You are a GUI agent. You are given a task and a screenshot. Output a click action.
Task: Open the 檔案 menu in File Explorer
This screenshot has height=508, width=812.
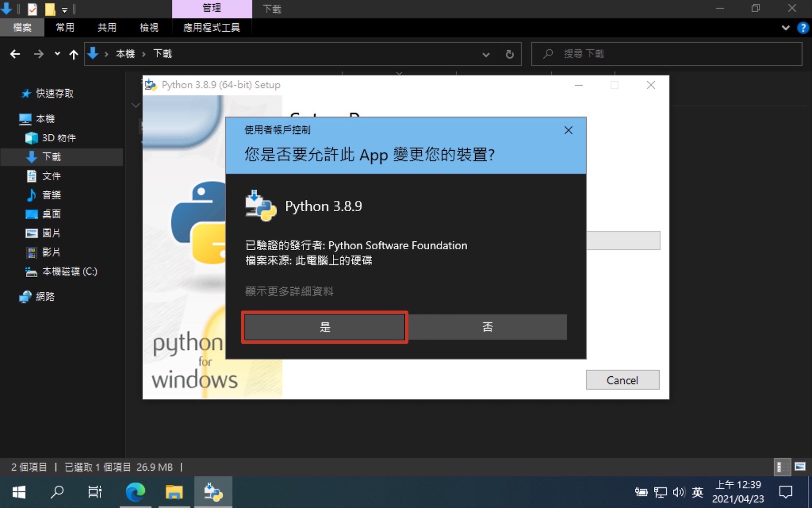tap(22, 28)
